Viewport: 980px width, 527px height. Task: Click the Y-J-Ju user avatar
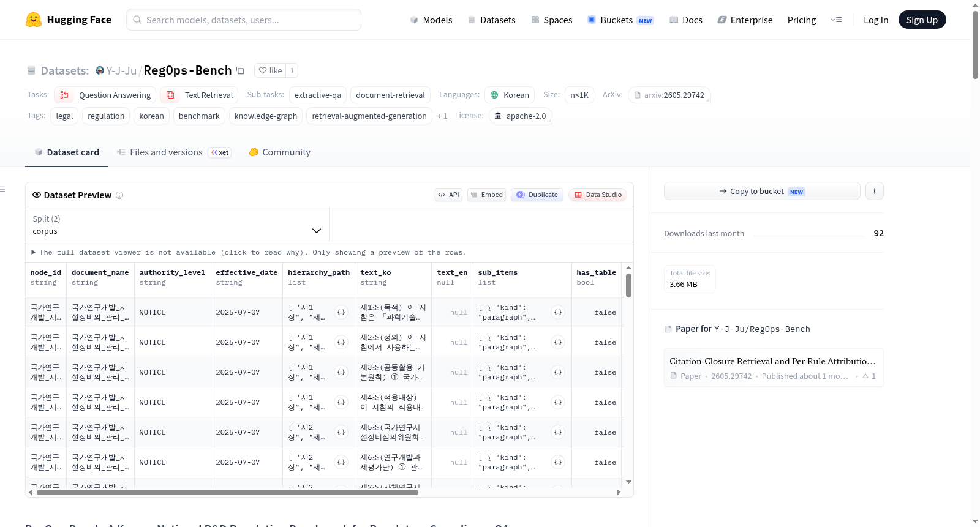coord(100,70)
